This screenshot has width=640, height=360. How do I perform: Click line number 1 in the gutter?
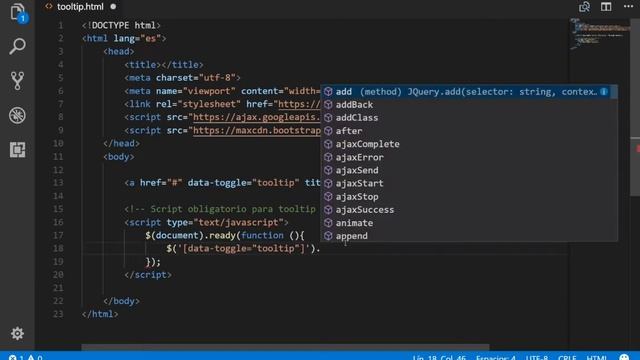[60, 25]
